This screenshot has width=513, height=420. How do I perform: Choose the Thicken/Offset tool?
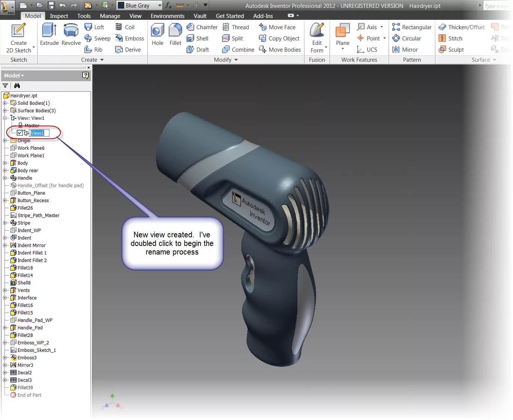pyautogui.click(x=461, y=27)
